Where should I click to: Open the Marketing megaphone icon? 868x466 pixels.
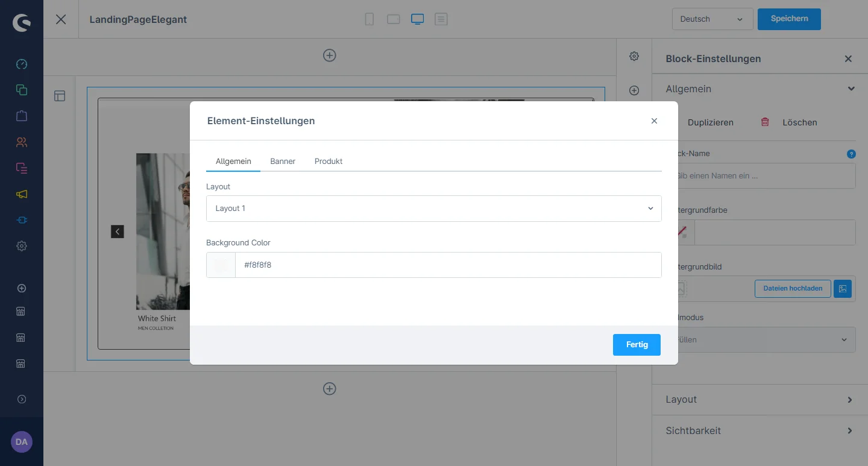(22, 194)
